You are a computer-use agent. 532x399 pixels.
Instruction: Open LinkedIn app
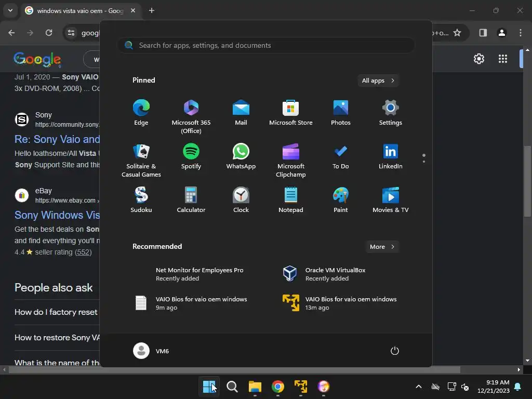click(x=391, y=156)
